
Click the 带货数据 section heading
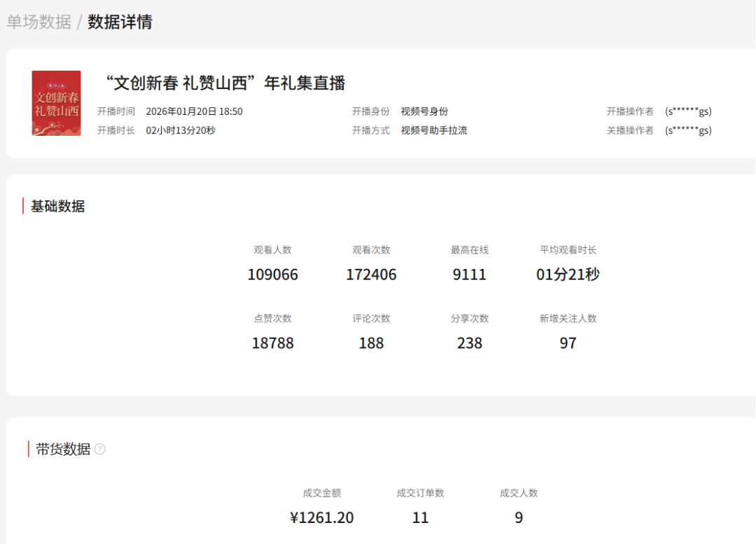[x=63, y=449]
